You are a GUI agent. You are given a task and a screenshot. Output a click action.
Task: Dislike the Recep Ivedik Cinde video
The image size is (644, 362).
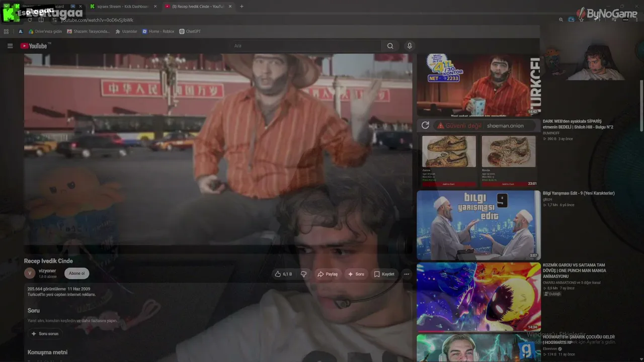click(304, 274)
